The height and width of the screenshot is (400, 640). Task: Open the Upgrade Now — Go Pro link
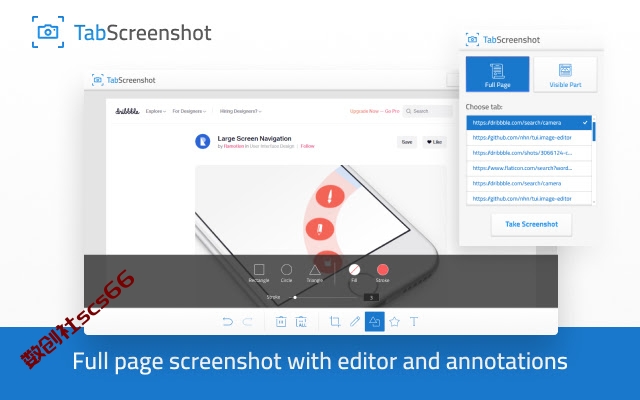tap(374, 111)
